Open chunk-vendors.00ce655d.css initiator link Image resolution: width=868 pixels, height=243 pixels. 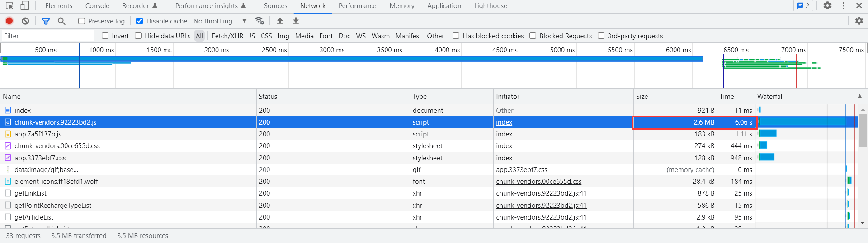tap(538, 181)
